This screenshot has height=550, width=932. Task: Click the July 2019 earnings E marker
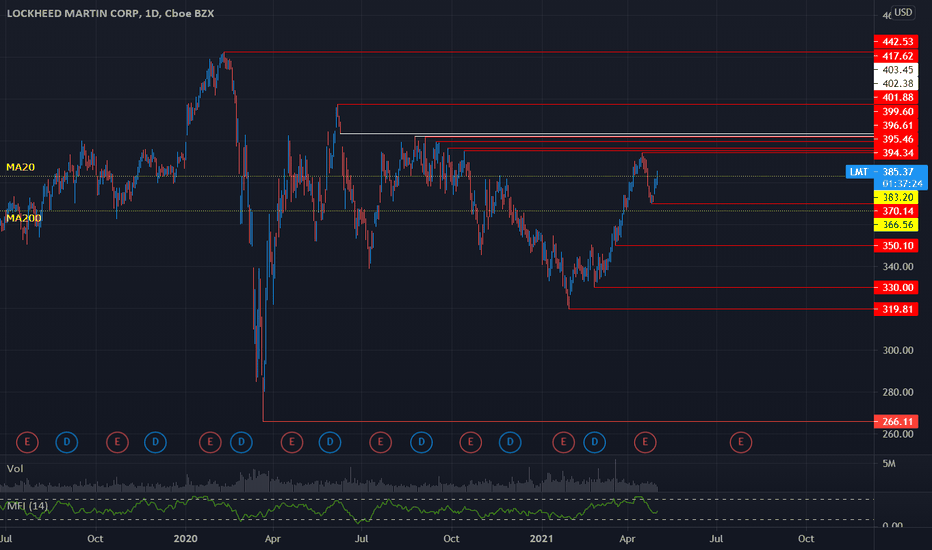27,442
